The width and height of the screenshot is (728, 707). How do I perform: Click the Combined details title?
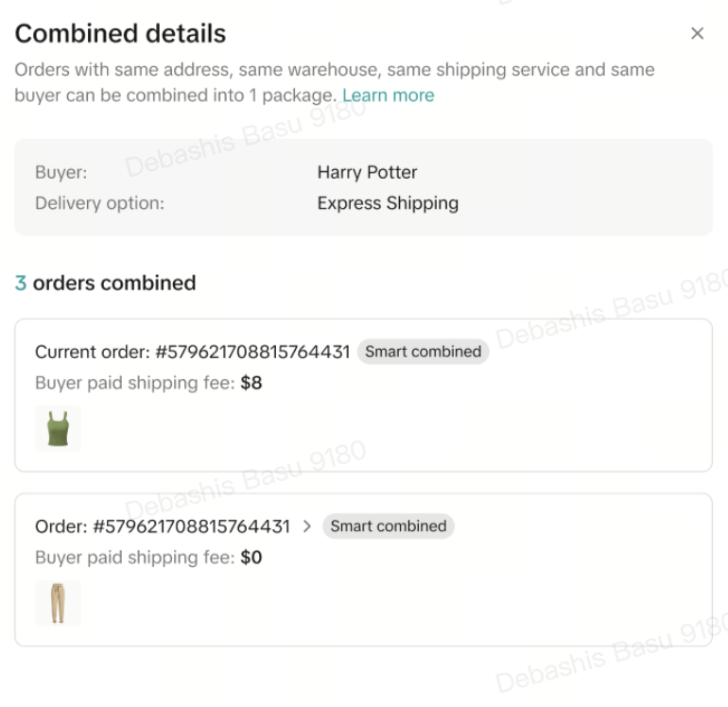tap(120, 34)
